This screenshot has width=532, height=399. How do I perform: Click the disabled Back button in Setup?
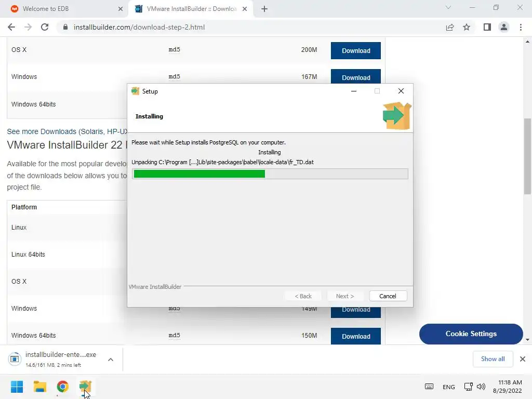(303, 296)
